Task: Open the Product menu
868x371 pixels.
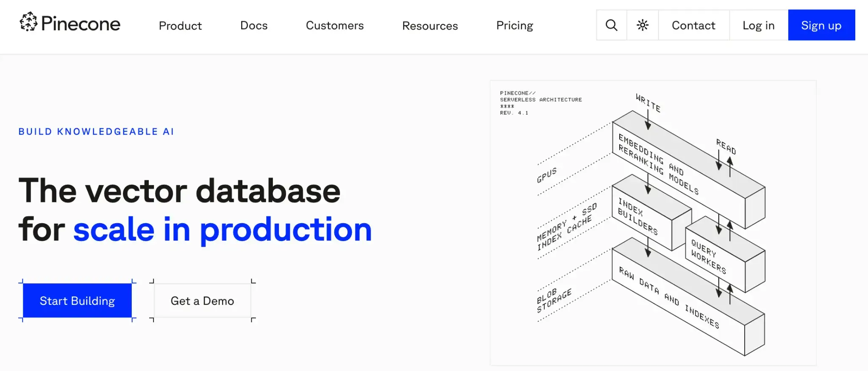Action: (180, 26)
